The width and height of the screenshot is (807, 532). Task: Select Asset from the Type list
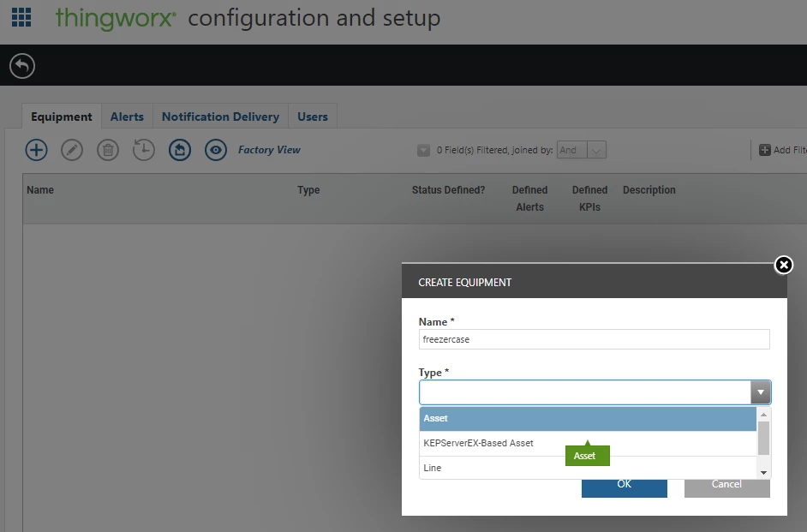click(588, 418)
